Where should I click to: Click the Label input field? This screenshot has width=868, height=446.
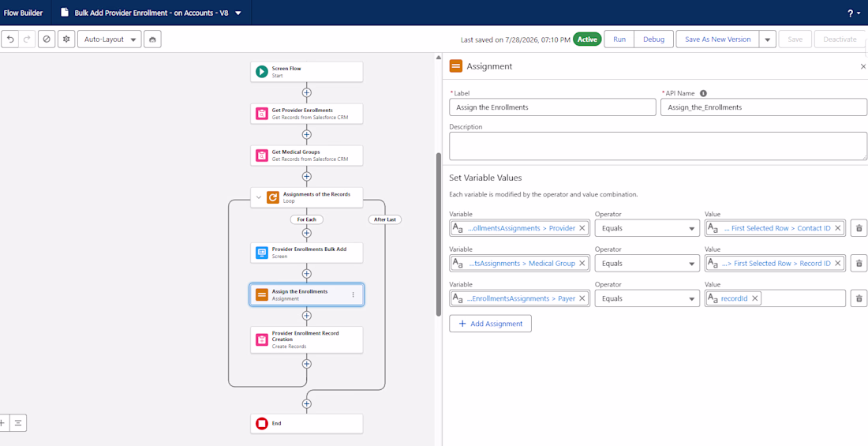point(552,107)
